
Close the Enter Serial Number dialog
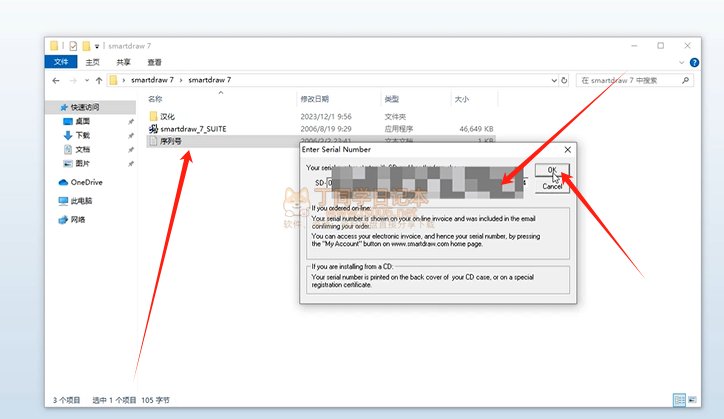tap(567, 150)
